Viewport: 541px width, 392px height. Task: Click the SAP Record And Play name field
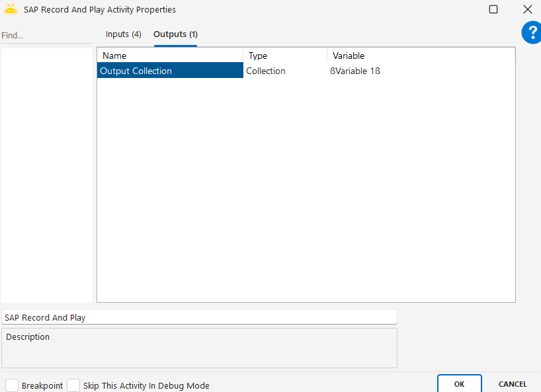(199, 317)
